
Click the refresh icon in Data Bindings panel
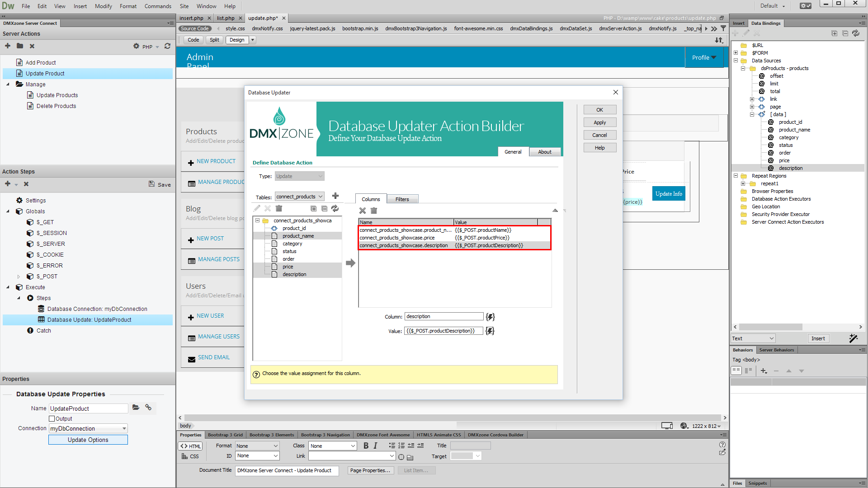(856, 33)
